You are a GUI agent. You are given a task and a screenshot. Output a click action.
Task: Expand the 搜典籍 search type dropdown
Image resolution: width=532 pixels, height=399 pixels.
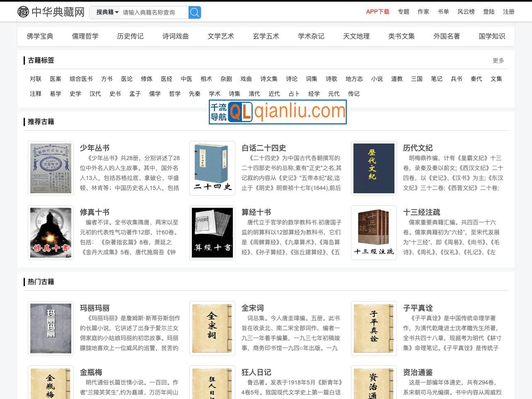106,12
